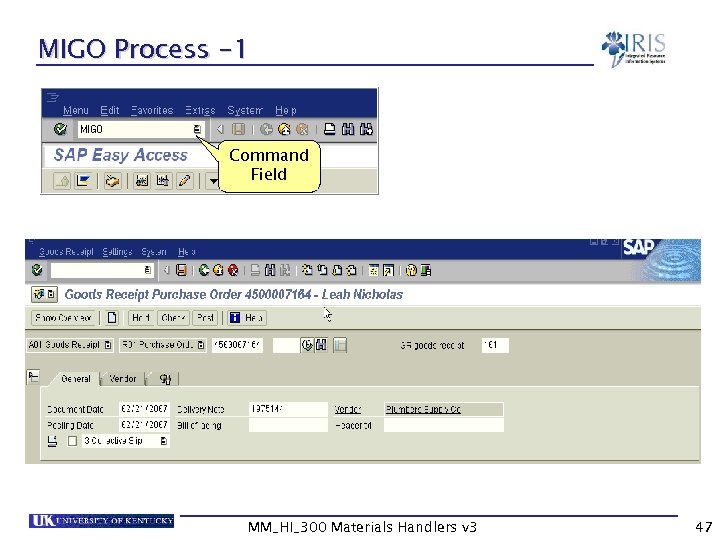The height and width of the screenshot is (540, 720).
Task: Click the Hold button
Action: [x=141, y=318]
